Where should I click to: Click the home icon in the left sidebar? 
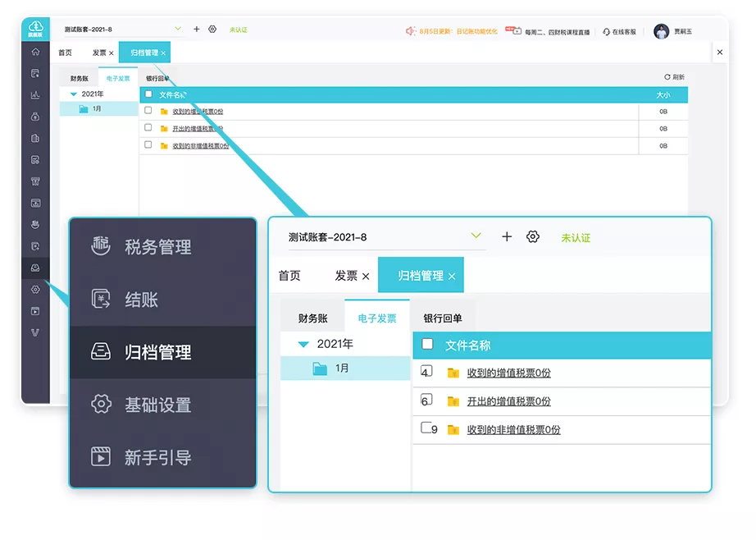(x=35, y=52)
